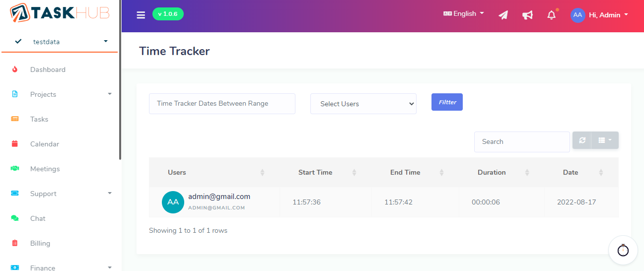Click the Filtter button

click(x=447, y=102)
